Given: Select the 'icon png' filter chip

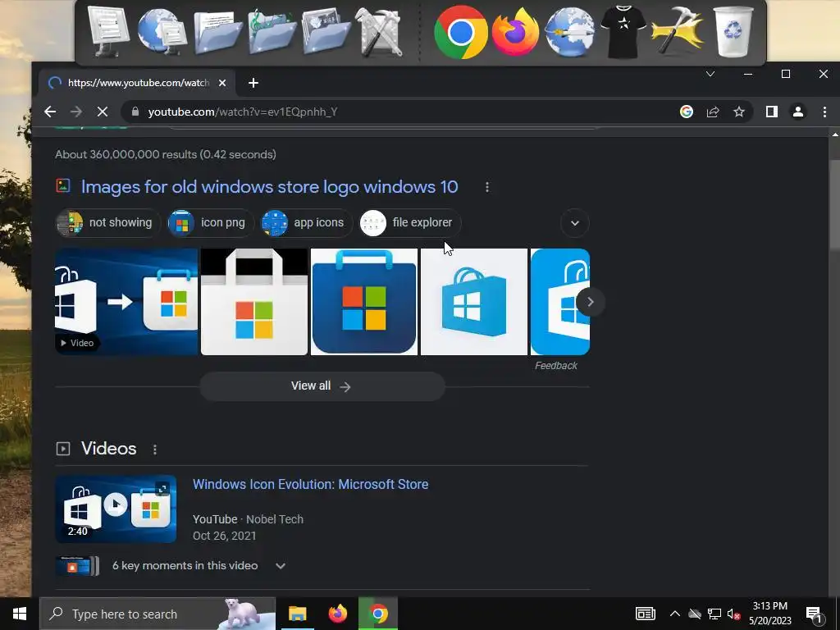Looking at the screenshot, I should (x=210, y=223).
